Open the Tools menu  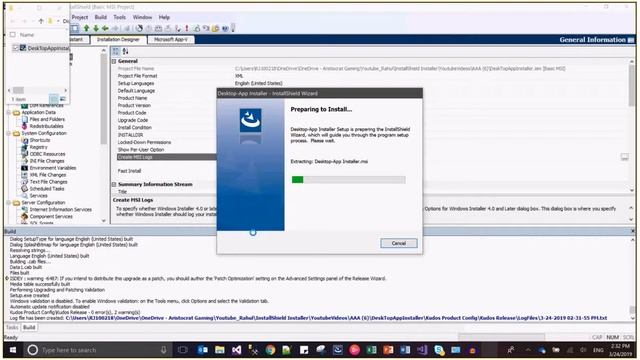pyautogui.click(x=119, y=17)
